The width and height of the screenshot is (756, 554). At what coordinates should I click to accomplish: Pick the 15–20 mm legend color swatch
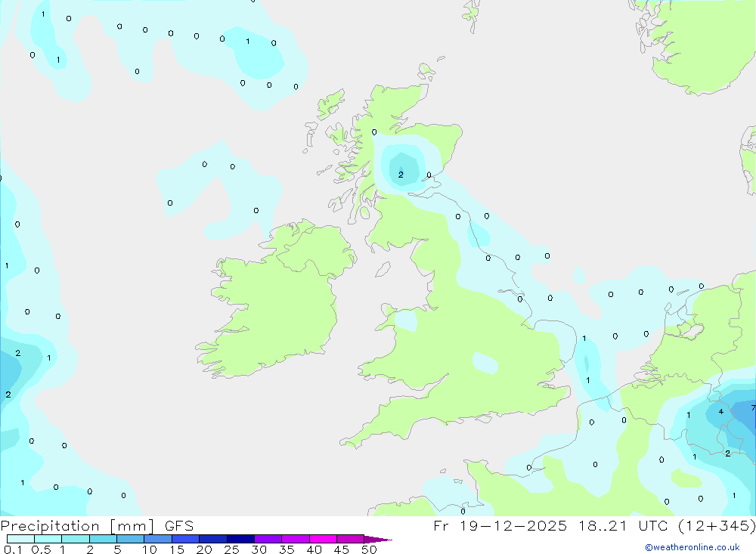pyautogui.click(x=185, y=539)
